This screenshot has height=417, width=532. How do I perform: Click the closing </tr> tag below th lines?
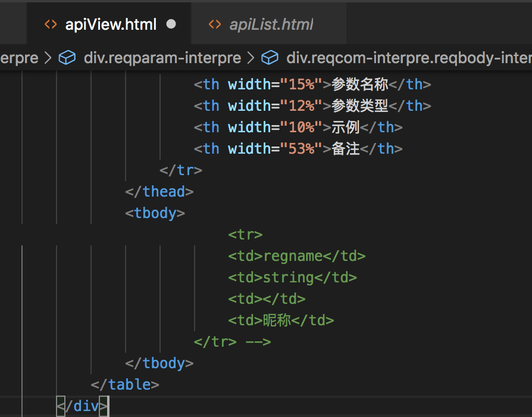[181, 170]
